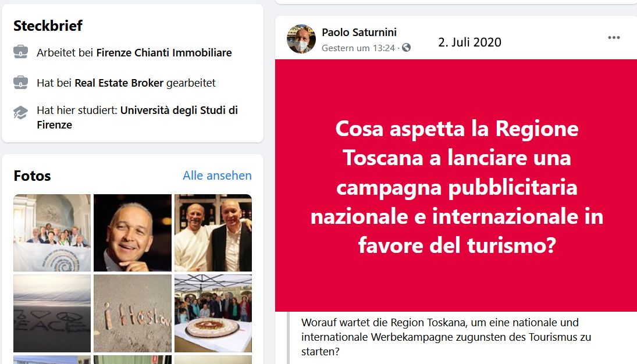Open Firenze Chianti Immobiliare page link
The image size is (637, 364).
(x=164, y=52)
